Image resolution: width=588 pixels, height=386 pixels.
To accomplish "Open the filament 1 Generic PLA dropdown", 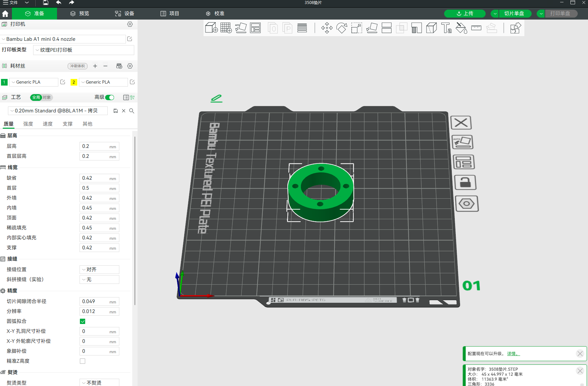I will point(34,82).
